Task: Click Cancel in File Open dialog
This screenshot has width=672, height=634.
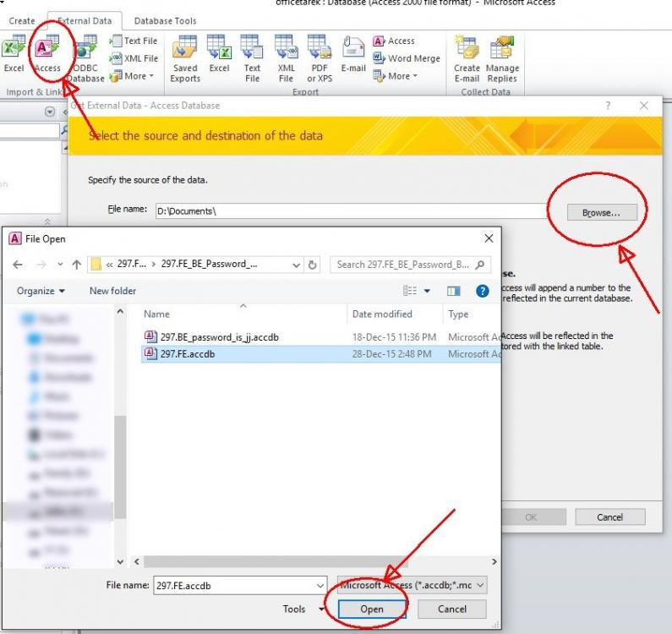Action: point(451,609)
